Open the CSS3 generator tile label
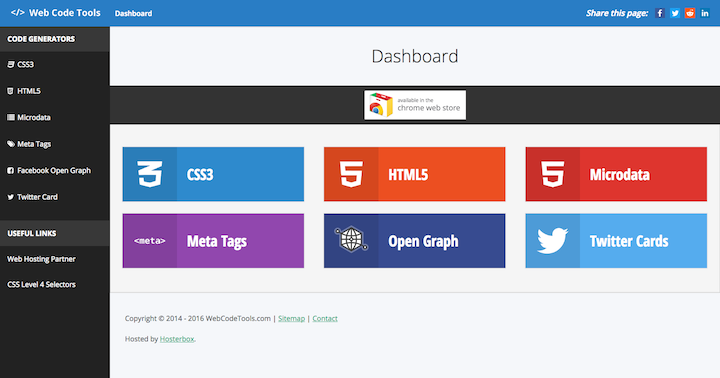720x378 pixels. [x=200, y=175]
